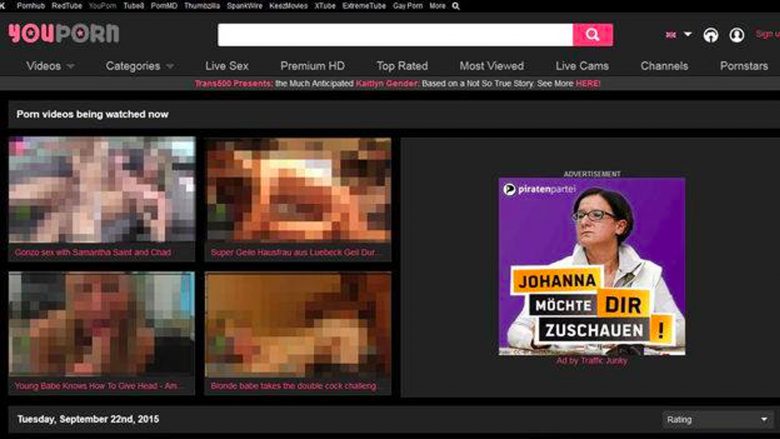780x439 pixels.
Task: Open the top network bar search icon
Action: [x=456, y=6]
